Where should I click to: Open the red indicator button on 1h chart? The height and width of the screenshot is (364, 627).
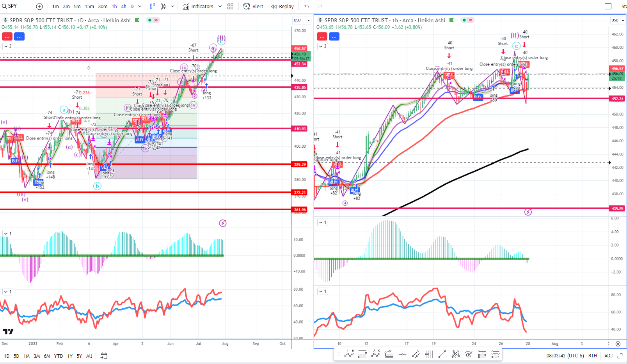(x=322, y=37)
